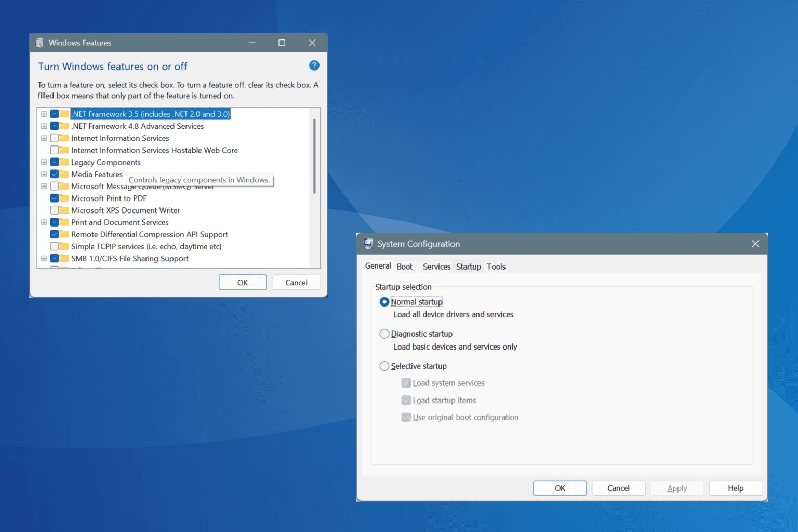Click folder icon beside Legacy Components
This screenshot has height=532, width=798.
[64, 162]
